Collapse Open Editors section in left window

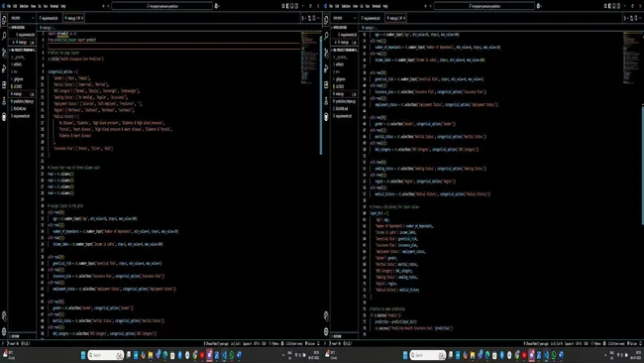(22, 28)
